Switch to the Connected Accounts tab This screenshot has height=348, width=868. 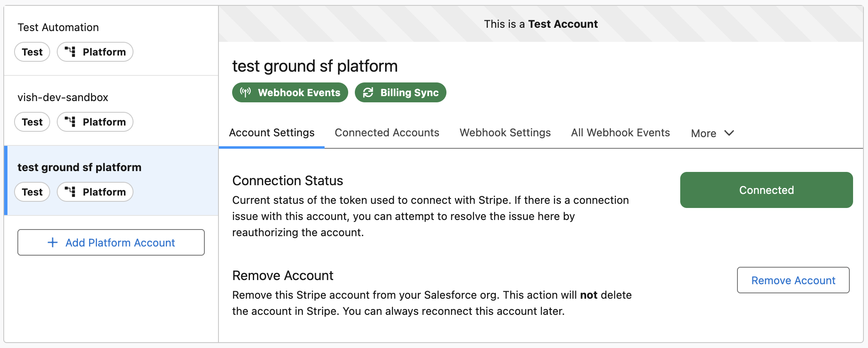(x=387, y=133)
